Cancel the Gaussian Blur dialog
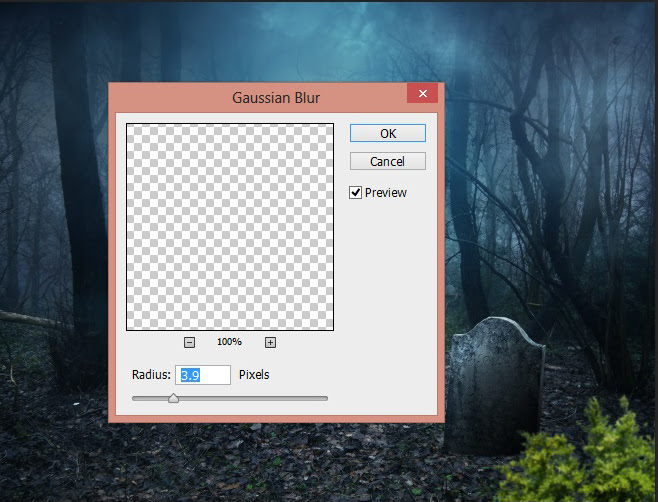This screenshot has height=502, width=658. pyautogui.click(x=388, y=161)
